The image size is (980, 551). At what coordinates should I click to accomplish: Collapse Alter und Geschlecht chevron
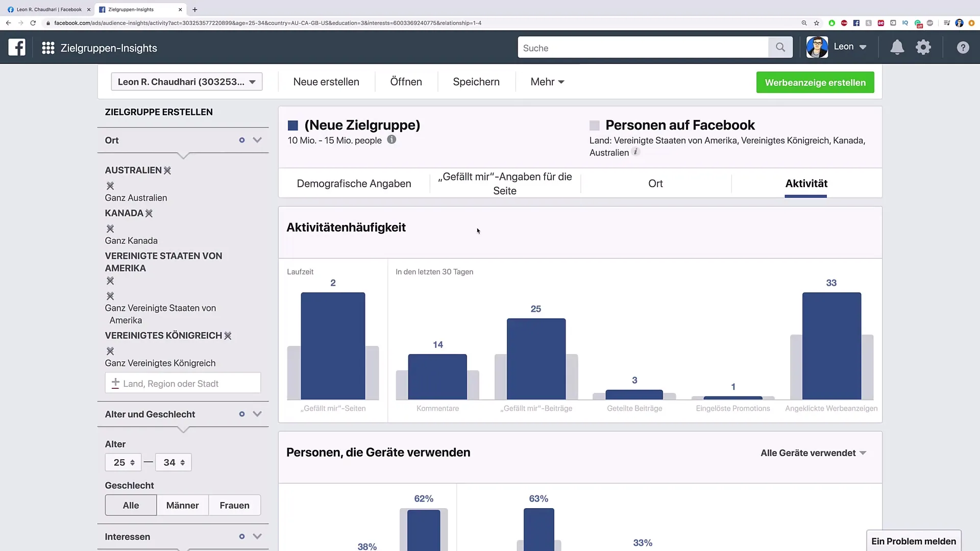coord(257,414)
